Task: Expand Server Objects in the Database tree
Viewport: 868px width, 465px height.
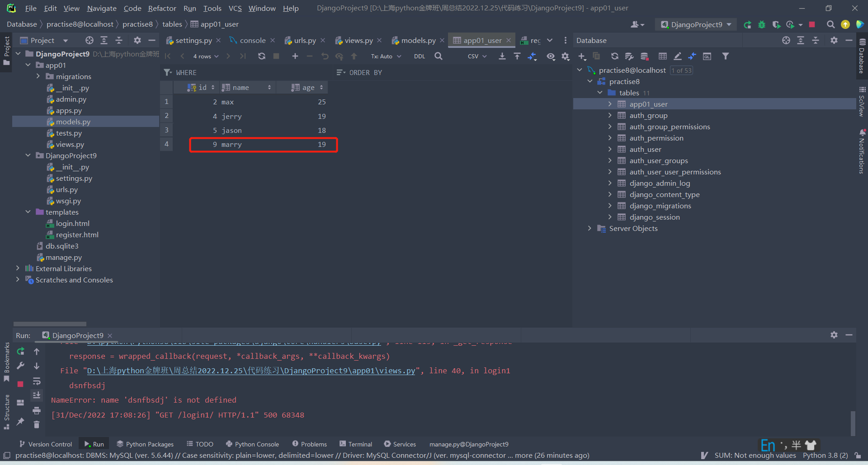Action: [x=590, y=228]
